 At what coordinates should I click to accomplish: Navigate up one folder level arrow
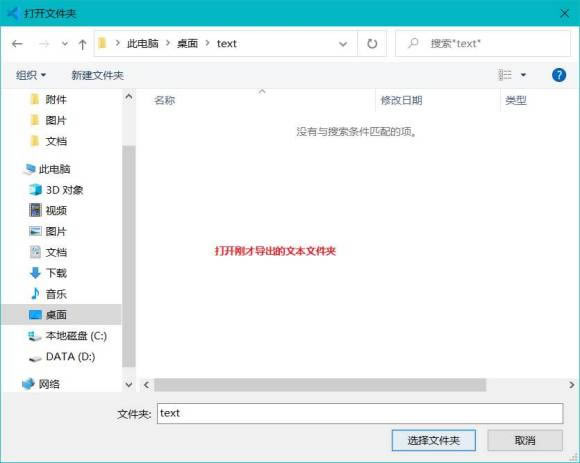point(82,44)
